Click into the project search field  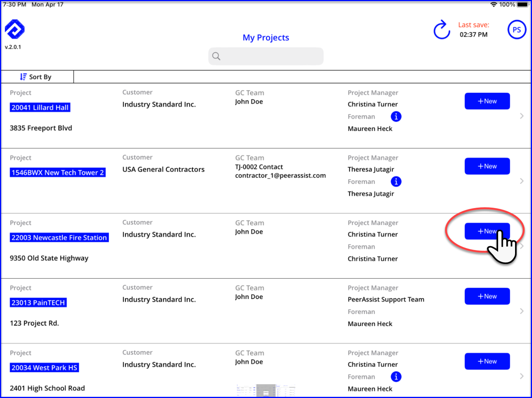point(266,56)
